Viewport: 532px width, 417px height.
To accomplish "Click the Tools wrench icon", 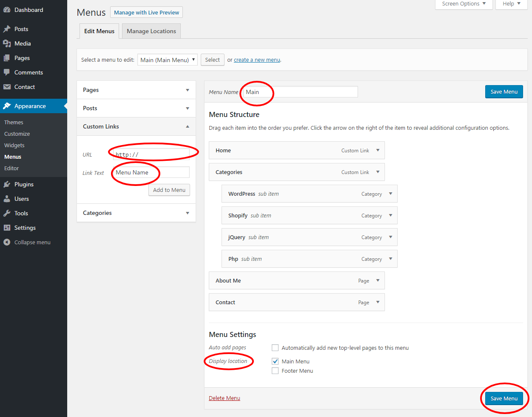I will (x=7, y=213).
